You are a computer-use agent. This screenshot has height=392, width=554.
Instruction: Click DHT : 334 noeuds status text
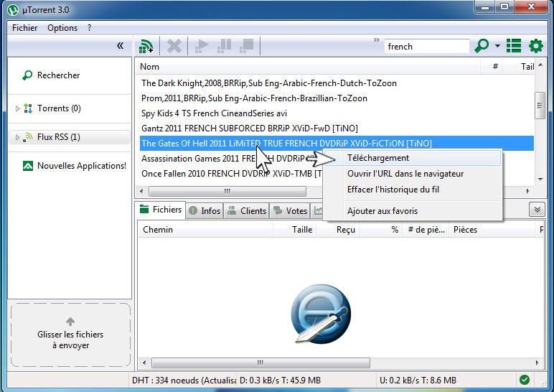(x=184, y=381)
